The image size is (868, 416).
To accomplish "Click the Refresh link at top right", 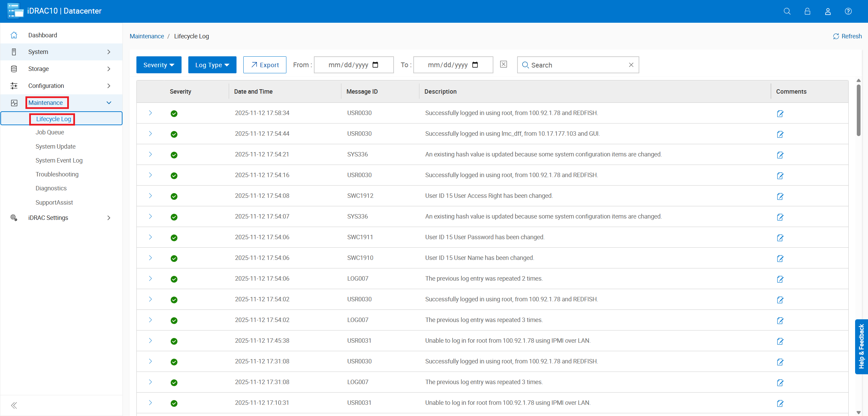I will (x=847, y=36).
